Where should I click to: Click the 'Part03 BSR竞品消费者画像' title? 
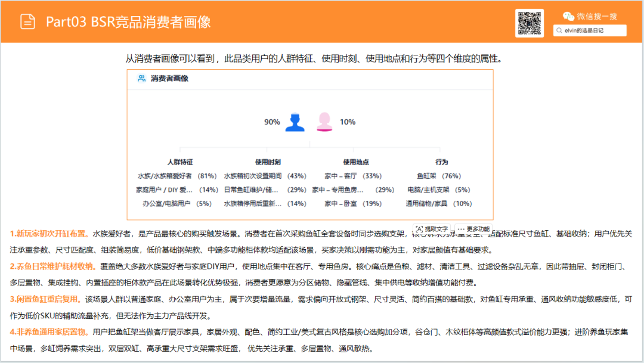click(128, 22)
